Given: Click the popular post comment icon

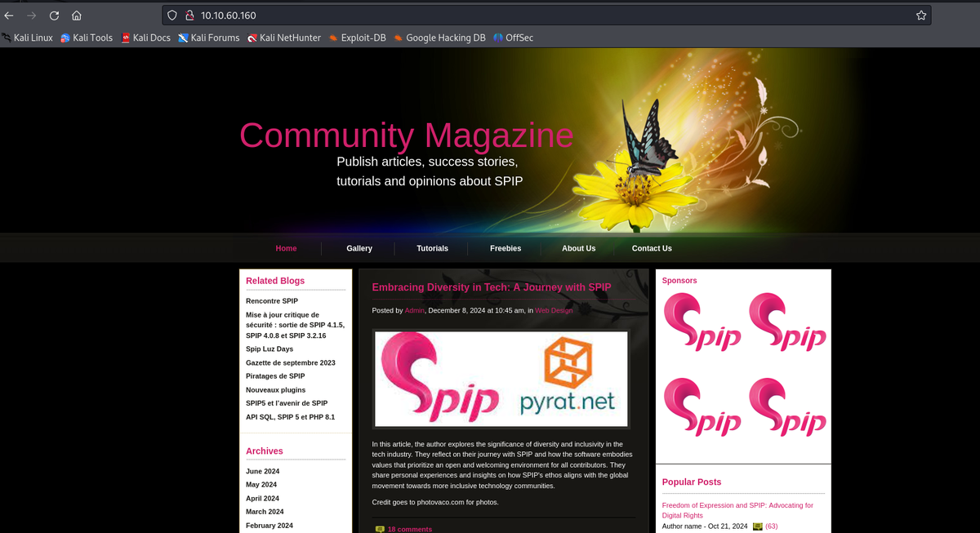Looking at the screenshot, I should coord(757,526).
